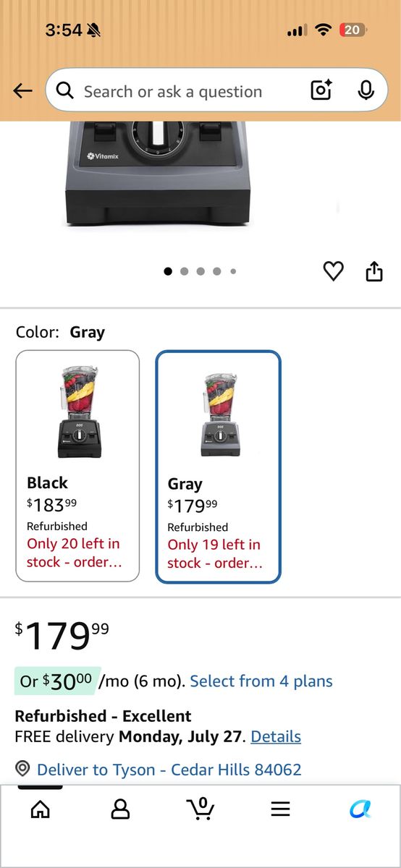Viewport: 401px width, 868px height.
Task: Tap the location pin icon
Action: pos(22,769)
